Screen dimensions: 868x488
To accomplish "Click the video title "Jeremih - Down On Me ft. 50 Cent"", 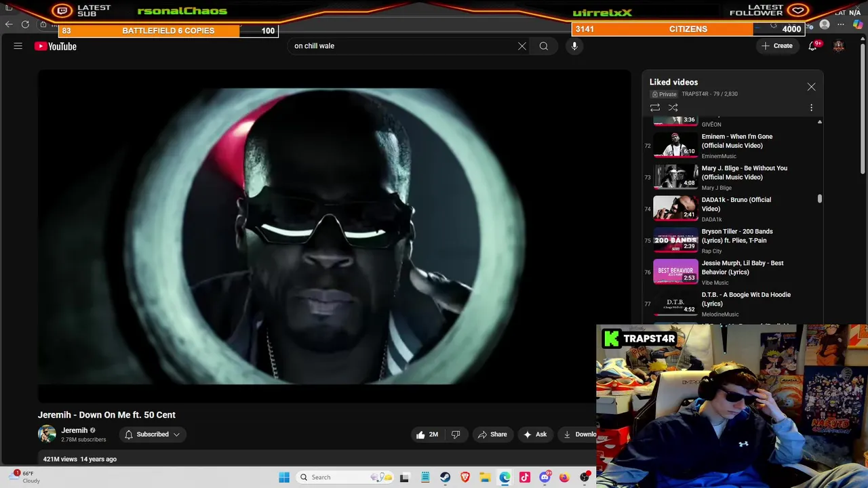I will pyautogui.click(x=106, y=415).
